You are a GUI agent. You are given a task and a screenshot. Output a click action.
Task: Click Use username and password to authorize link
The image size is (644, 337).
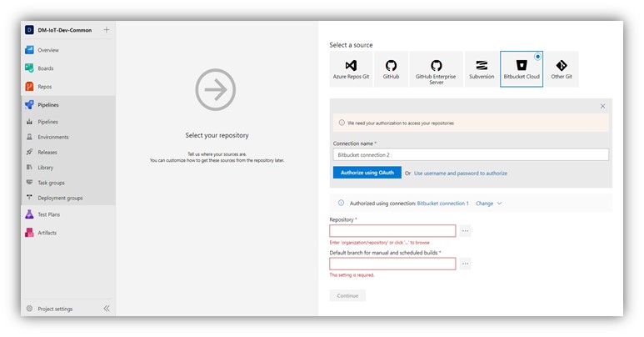461,174
